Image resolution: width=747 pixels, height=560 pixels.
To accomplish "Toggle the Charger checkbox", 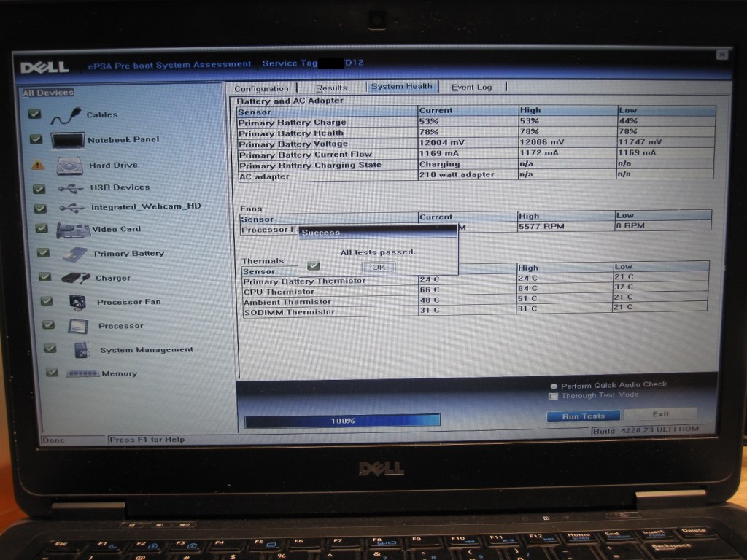I will point(45,276).
